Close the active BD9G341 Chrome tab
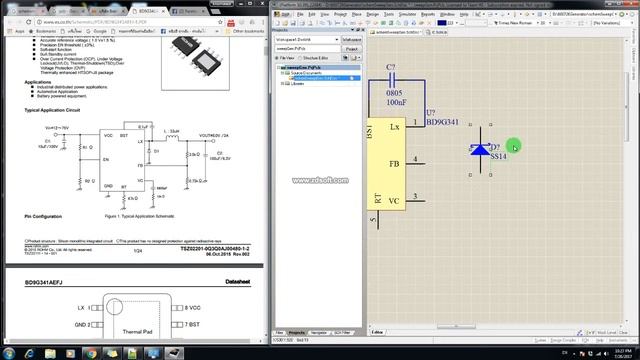This screenshot has width=640, height=360. coord(164,11)
